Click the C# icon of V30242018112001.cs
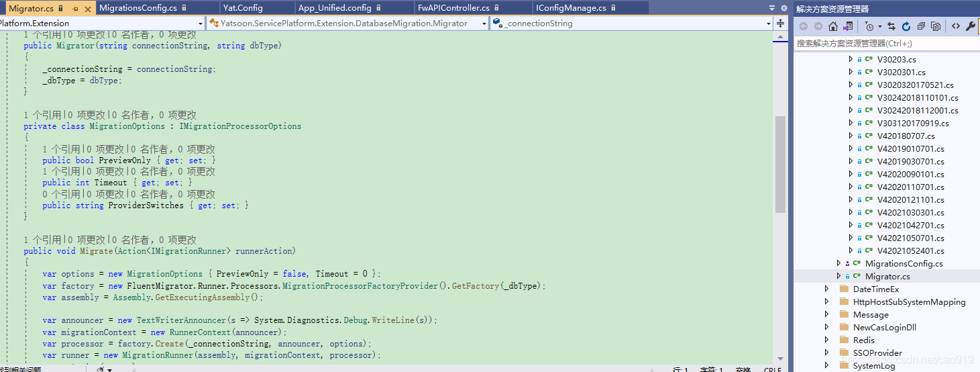 coord(869,110)
